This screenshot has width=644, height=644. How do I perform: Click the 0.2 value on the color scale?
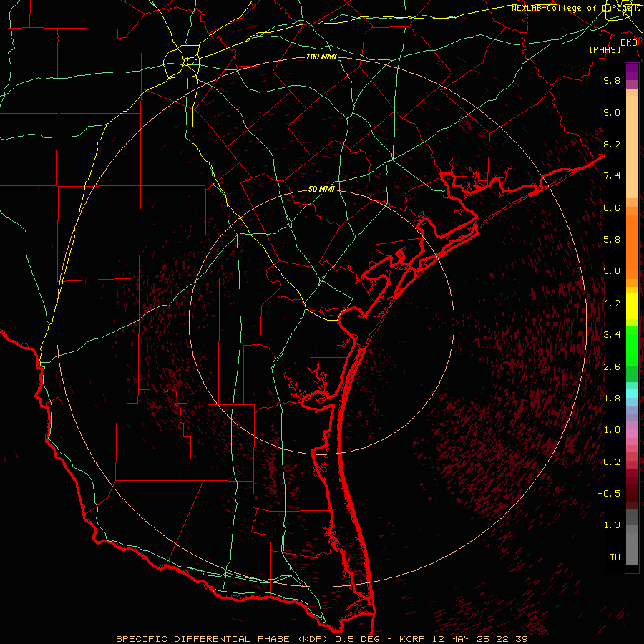pos(612,462)
